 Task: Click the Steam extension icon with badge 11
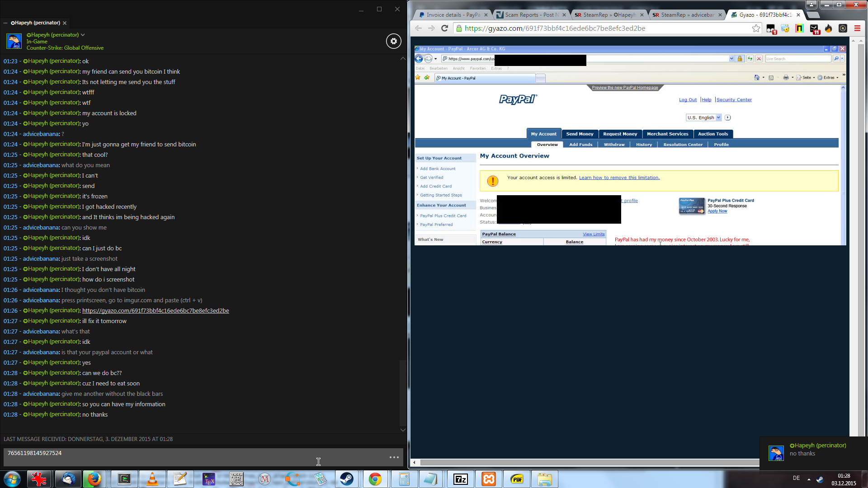pos(814,29)
